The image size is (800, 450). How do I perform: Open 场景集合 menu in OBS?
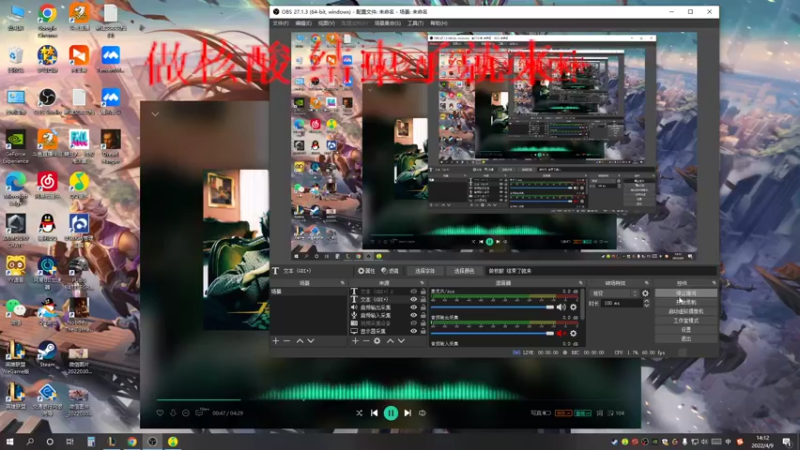(387, 23)
